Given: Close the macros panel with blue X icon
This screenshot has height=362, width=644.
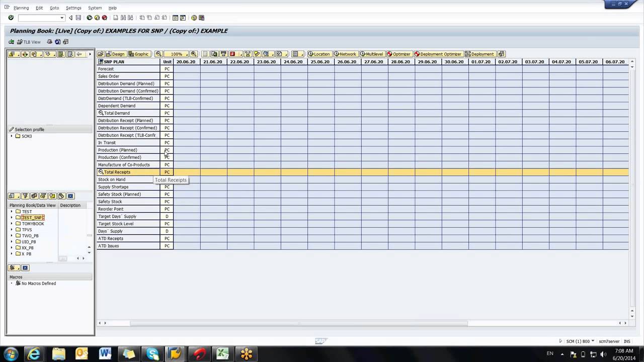Looking at the screenshot, I should tap(25, 267).
